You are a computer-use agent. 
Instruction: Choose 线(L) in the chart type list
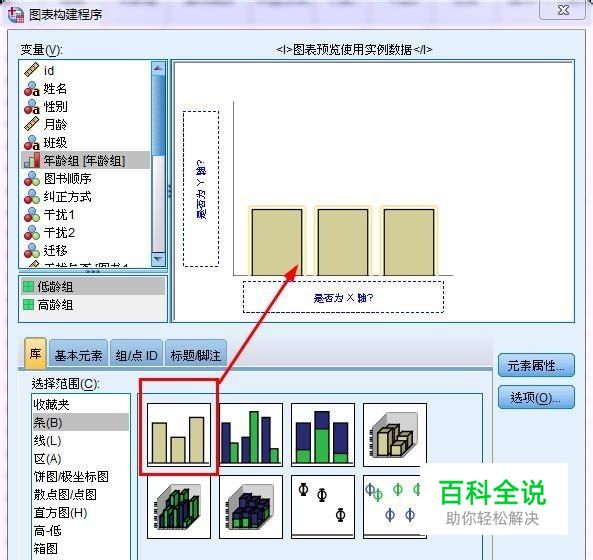[x=81, y=441]
